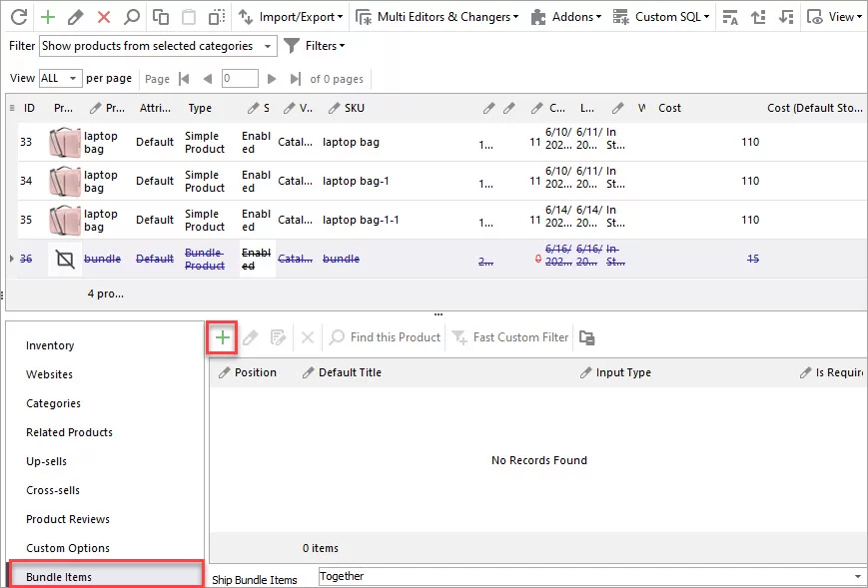Click the SKU cell laptop bag-1-1
Viewport: 868px width, 588px height.
pyautogui.click(x=361, y=220)
